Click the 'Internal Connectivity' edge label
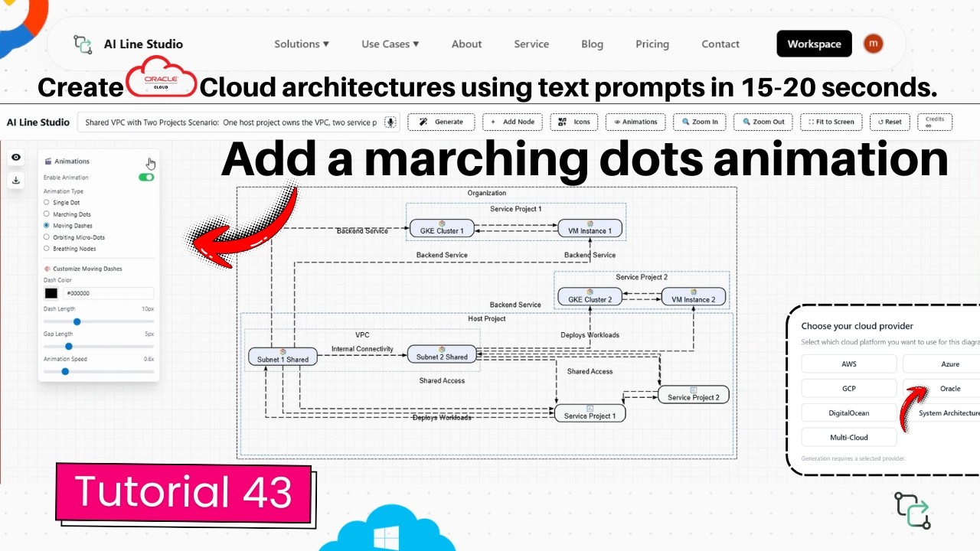Screen dimensions: 980x551 coord(362,349)
